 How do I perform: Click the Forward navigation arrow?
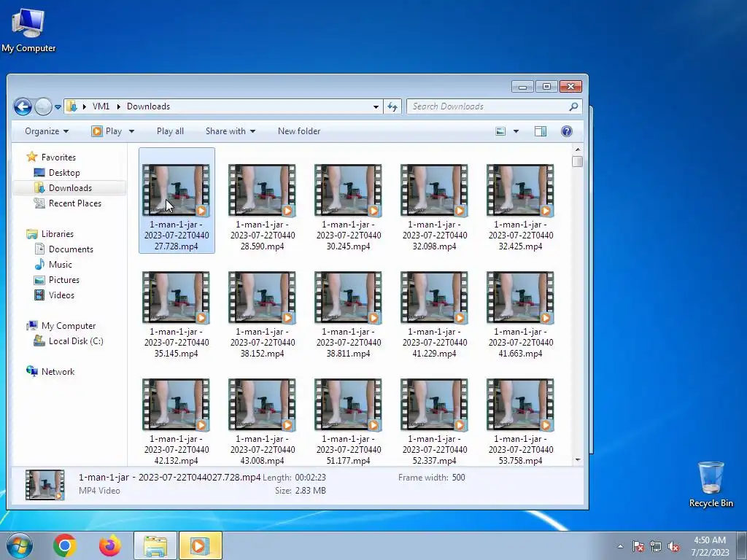coord(43,106)
